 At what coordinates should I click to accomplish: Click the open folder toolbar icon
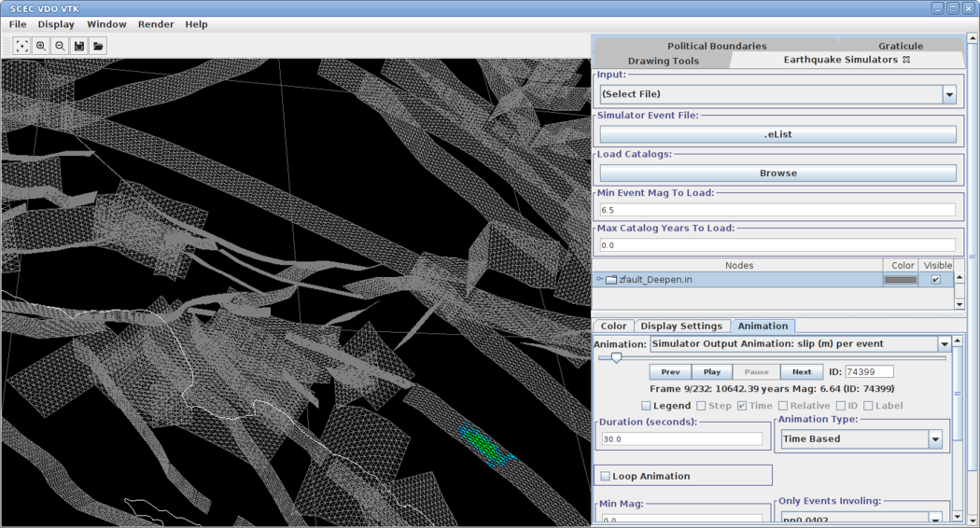pyautogui.click(x=98, y=46)
